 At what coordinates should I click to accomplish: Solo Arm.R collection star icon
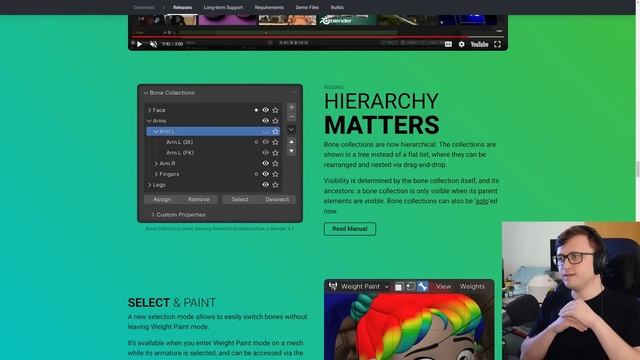276,163
